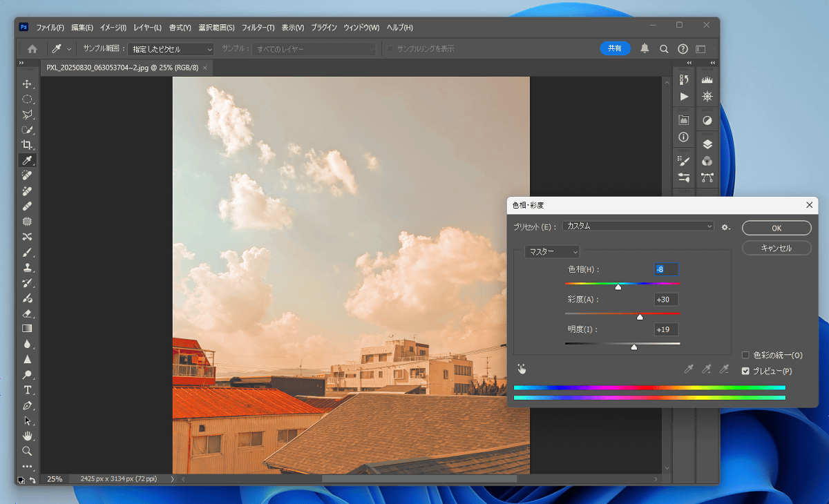Close the PXL_20250830 document tab
This screenshot has width=829, height=504.
click(205, 68)
